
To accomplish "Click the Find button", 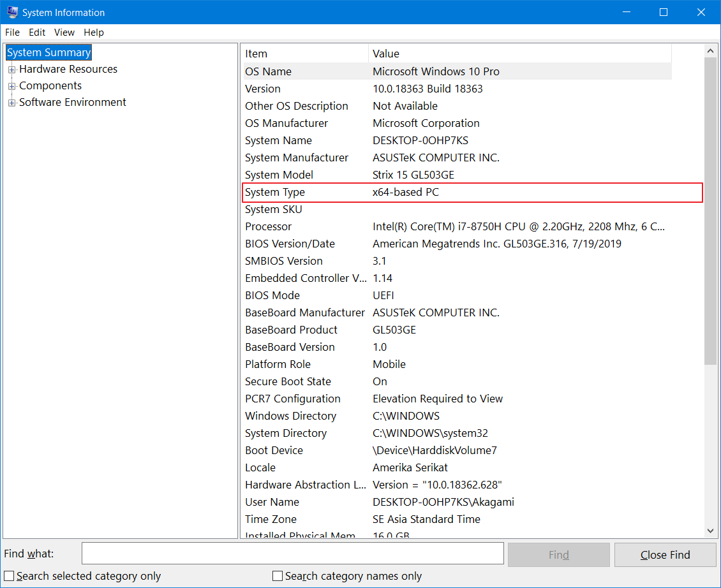I will coord(558,555).
